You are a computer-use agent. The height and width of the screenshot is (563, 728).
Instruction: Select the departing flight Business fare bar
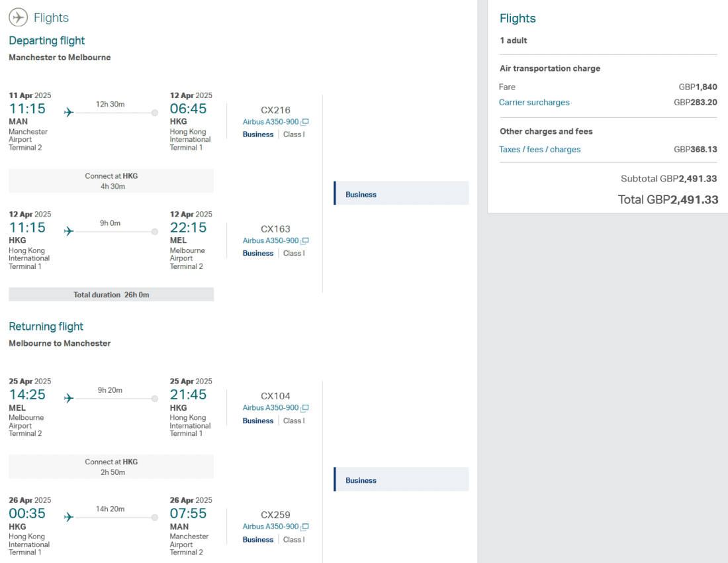pyautogui.click(x=401, y=193)
